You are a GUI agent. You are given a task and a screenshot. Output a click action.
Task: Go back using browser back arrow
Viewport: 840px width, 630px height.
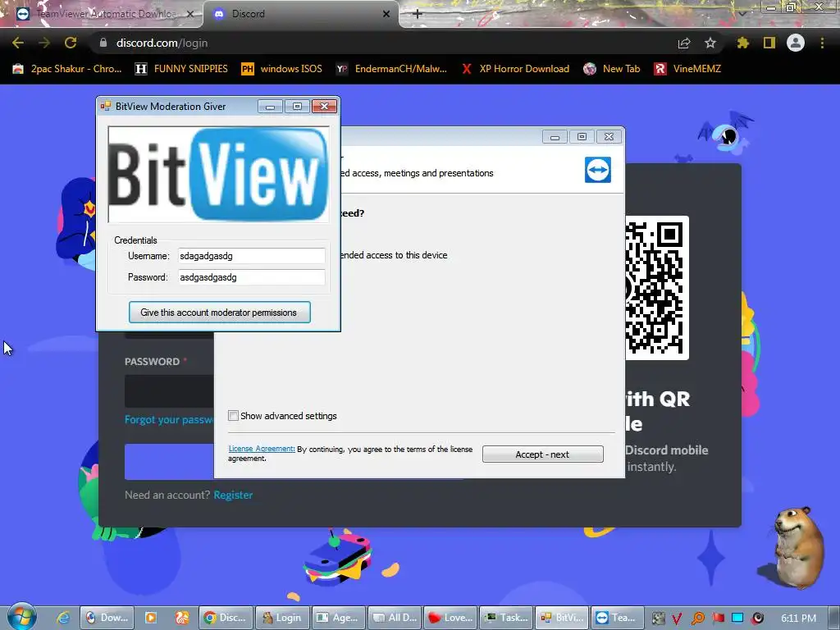coord(18,43)
